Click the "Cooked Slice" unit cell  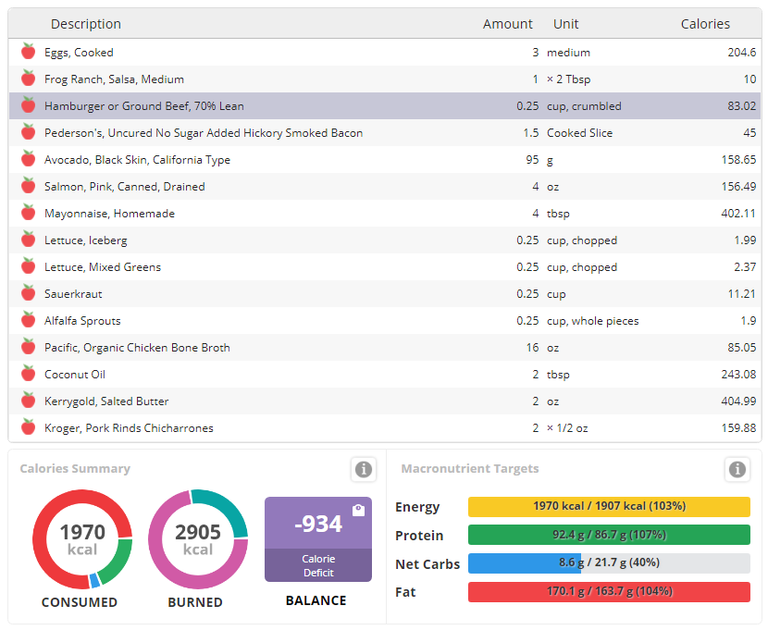point(579,133)
